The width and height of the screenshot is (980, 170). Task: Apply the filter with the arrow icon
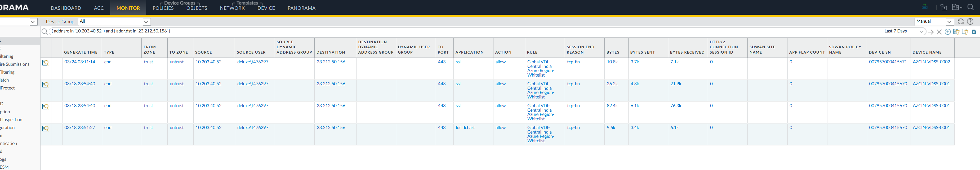pyautogui.click(x=930, y=32)
